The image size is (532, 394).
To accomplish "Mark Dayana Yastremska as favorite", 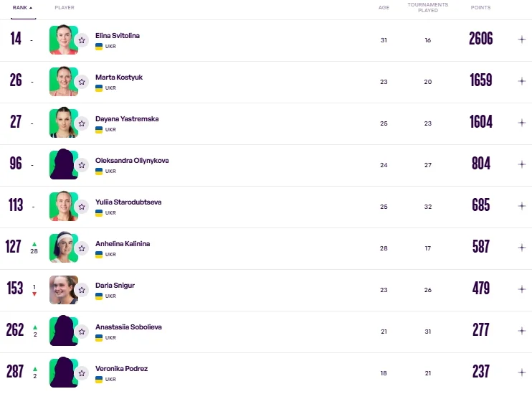I will (82, 123).
